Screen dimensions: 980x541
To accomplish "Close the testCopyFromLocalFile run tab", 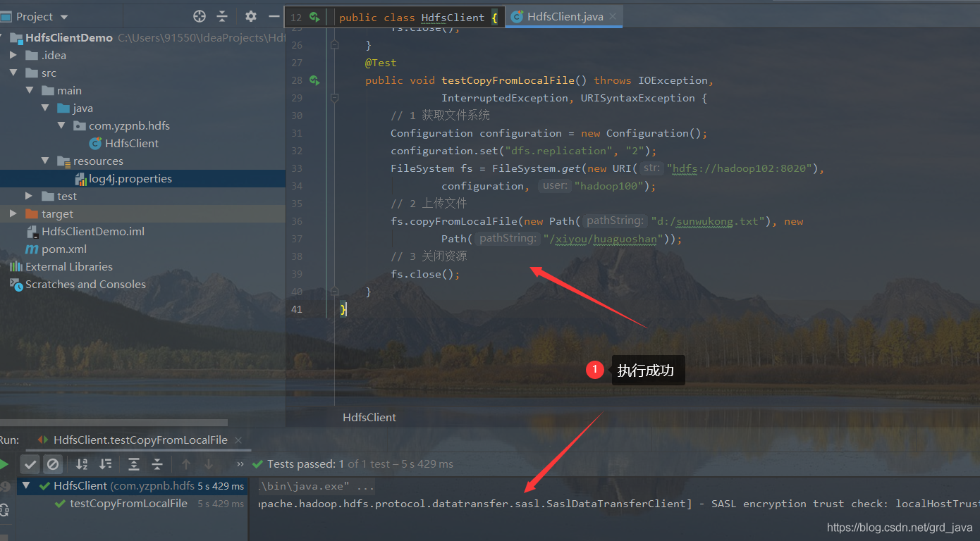I will (239, 440).
